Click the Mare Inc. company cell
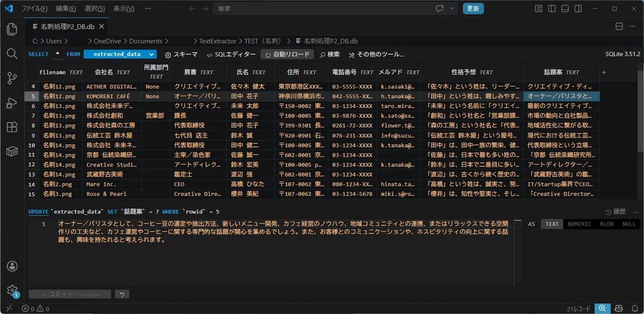Image resolution: width=644 pixels, height=314 pixels. point(112,184)
